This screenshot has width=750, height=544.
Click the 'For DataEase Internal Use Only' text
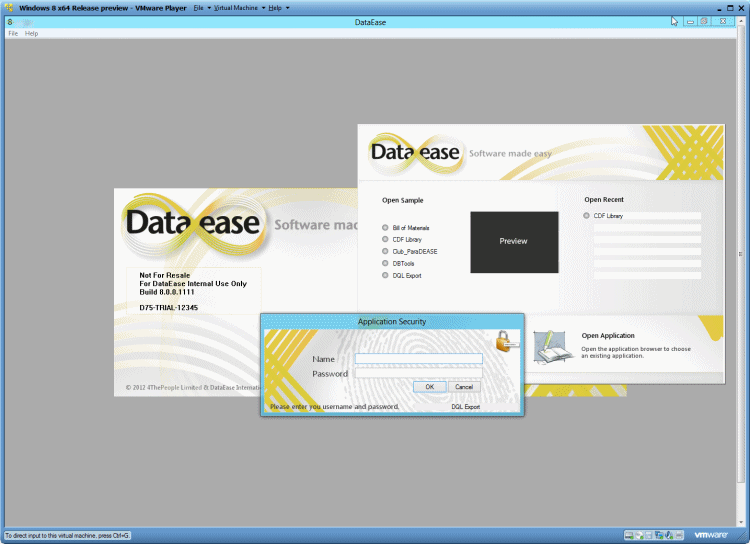[193, 284]
